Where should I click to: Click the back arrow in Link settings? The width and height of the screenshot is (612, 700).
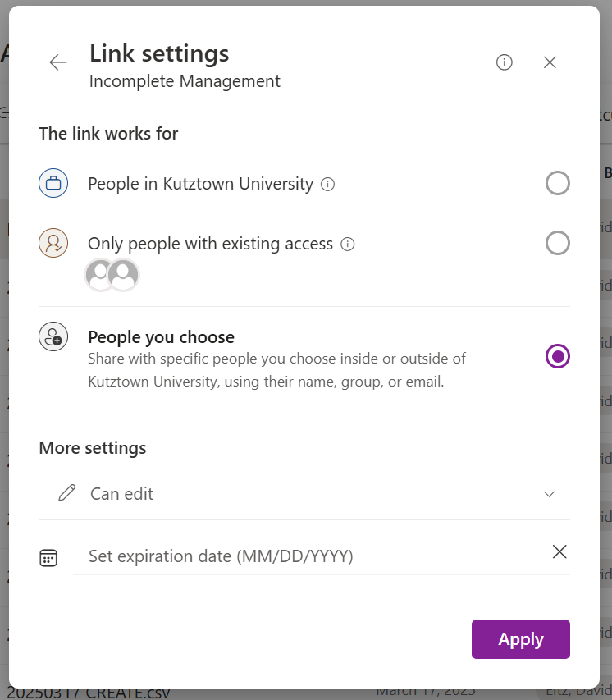(x=57, y=62)
